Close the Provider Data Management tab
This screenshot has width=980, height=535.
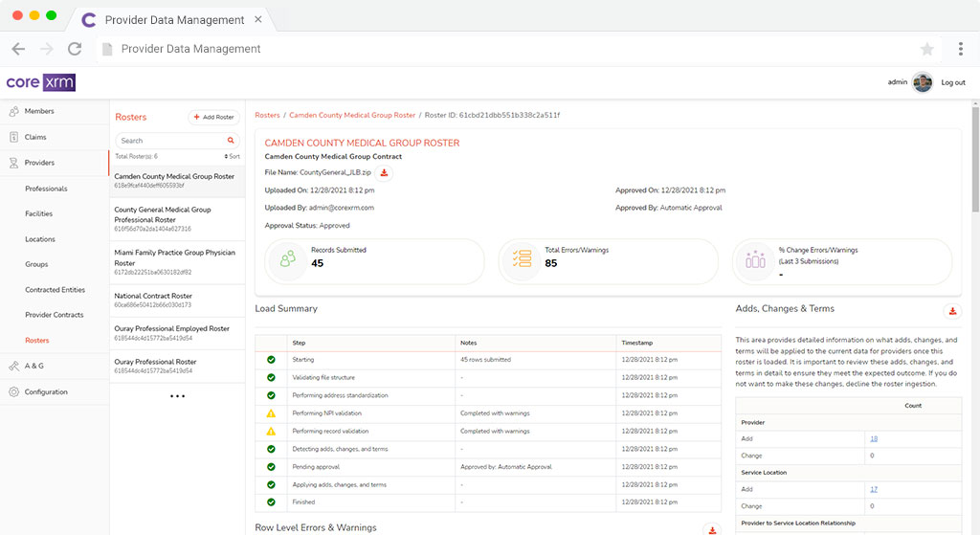[x=257, y=19]
